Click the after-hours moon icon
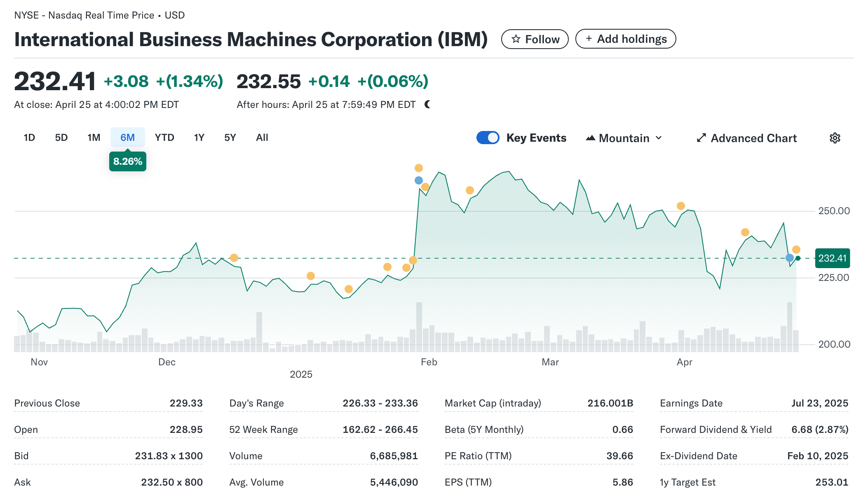The height and width of the screenshot is (500, 868). pyautogui.click(x=427, y=105)
